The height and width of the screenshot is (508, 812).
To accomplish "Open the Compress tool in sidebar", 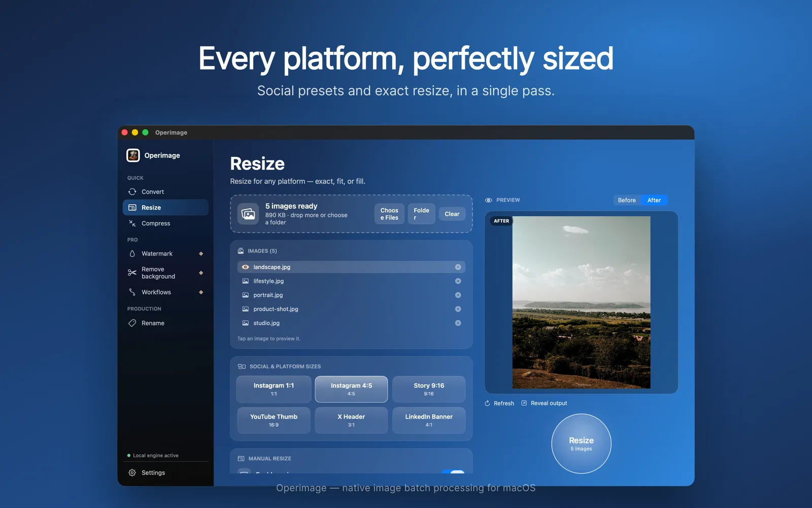I will tap(165, 224).
